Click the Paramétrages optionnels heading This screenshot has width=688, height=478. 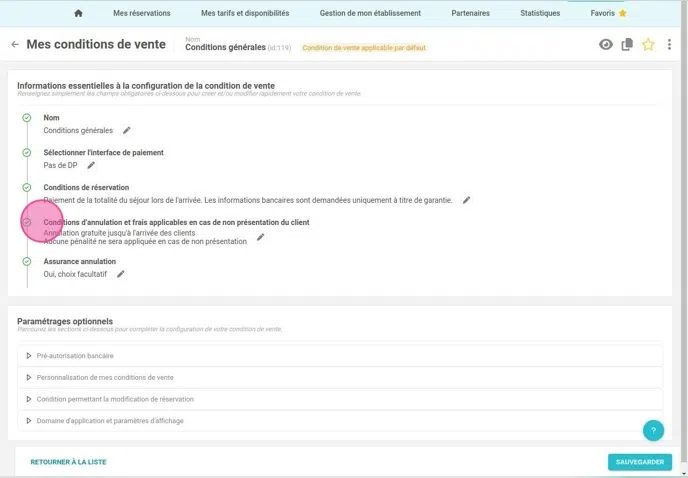click(65, 321)
